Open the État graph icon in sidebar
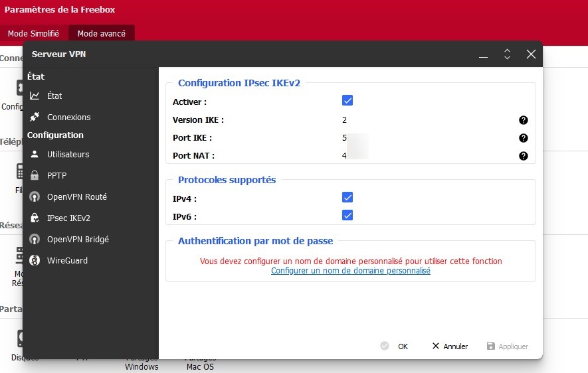This screenshot has width=588, height=373. 35,96
